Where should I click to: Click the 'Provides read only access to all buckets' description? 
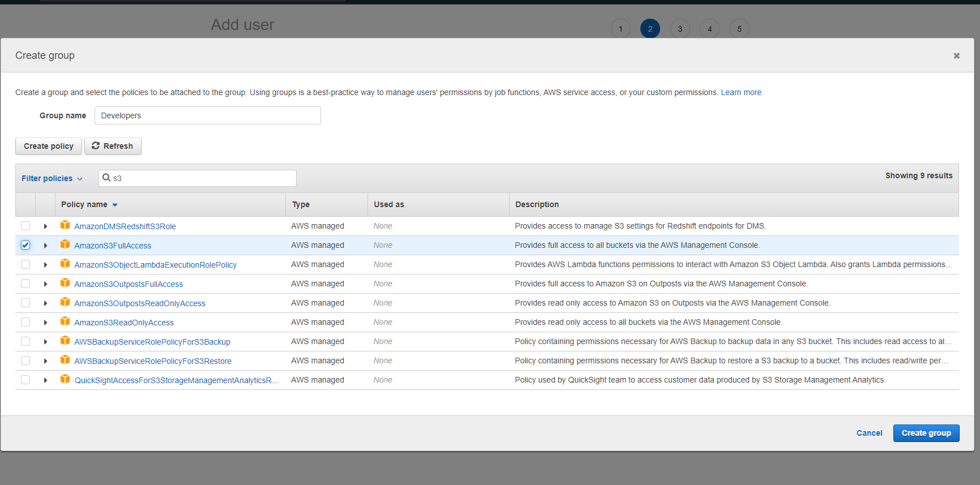648,322
